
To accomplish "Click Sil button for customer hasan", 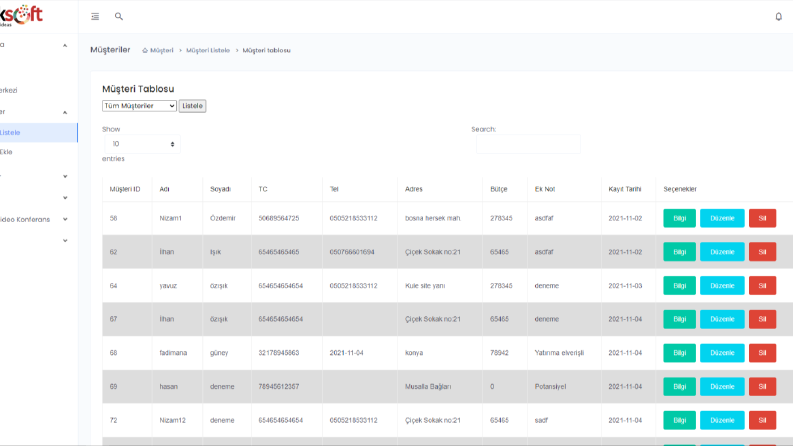I will pyautogui.click(x=762, y=386).
